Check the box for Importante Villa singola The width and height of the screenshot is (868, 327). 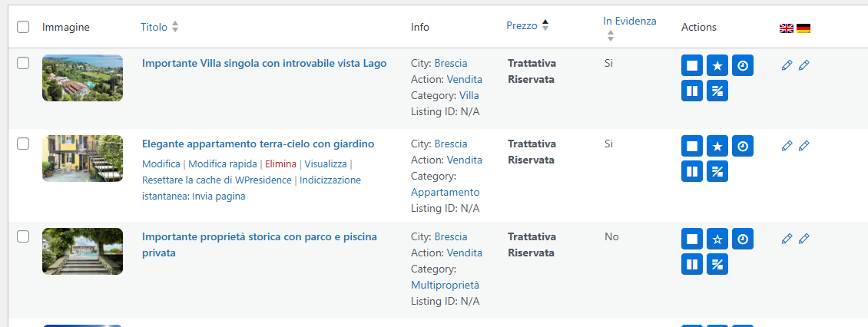(23, 64)
